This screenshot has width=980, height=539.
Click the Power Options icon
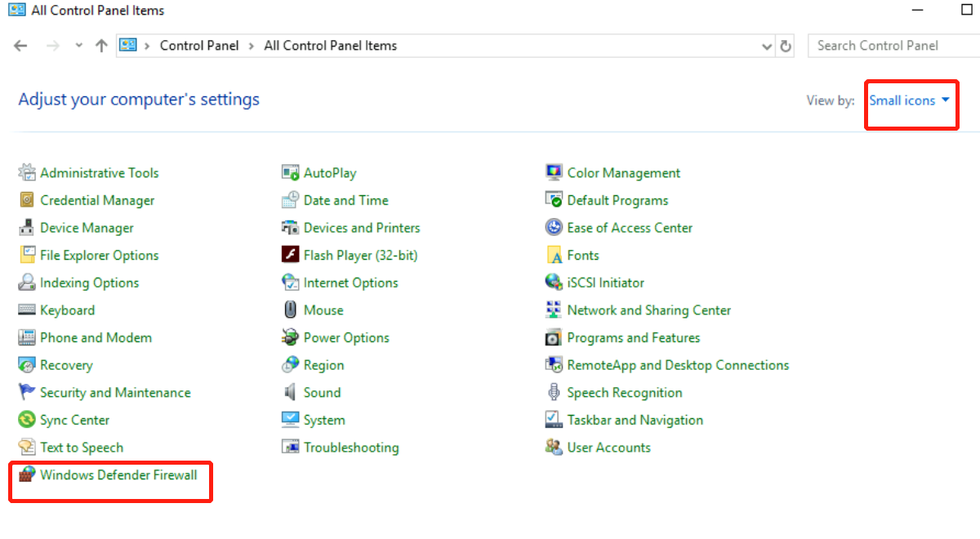click(290, 338)
